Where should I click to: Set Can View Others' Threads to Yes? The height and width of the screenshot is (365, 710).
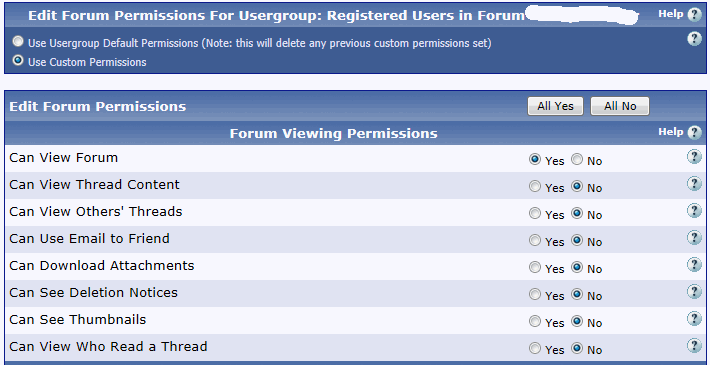coord(535,213)
